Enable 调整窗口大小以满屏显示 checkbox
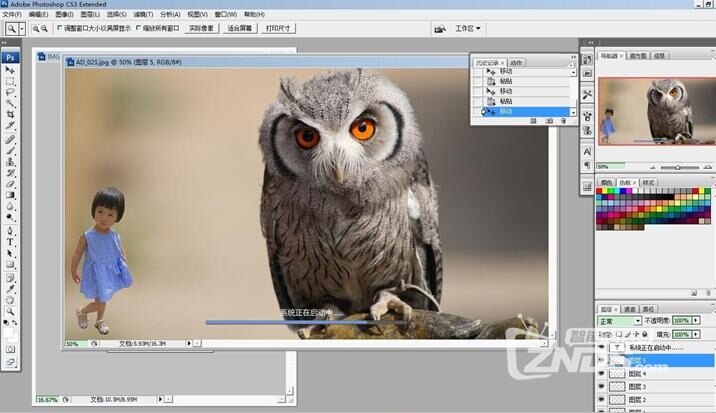 click(59, 29)
